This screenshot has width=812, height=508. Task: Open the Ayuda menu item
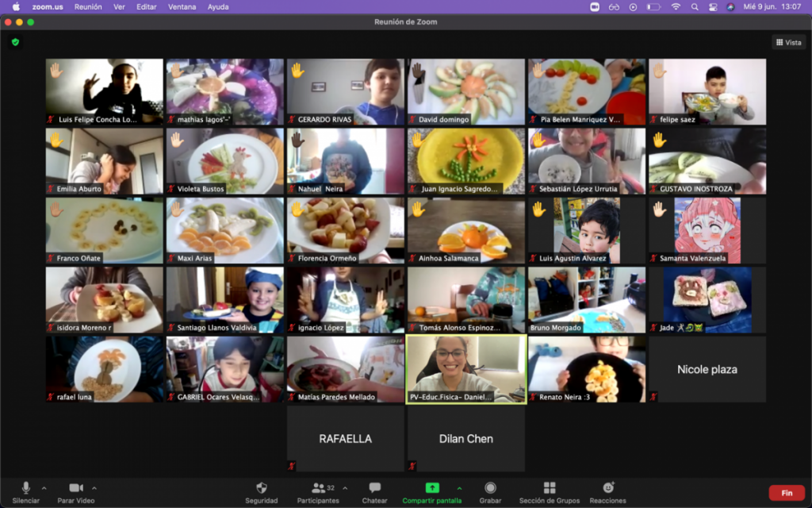click(x=218, y=6)
